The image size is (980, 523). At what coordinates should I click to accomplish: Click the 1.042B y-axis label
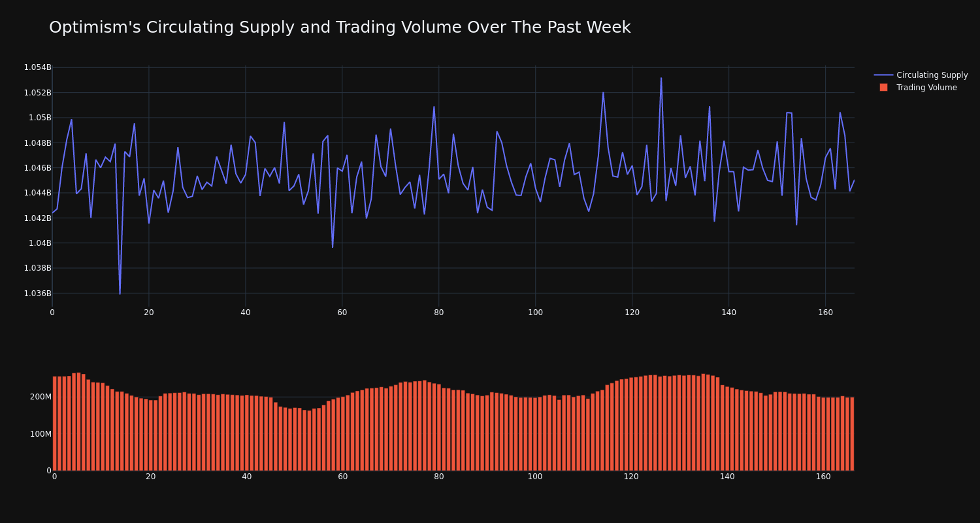tap(37, 218)
